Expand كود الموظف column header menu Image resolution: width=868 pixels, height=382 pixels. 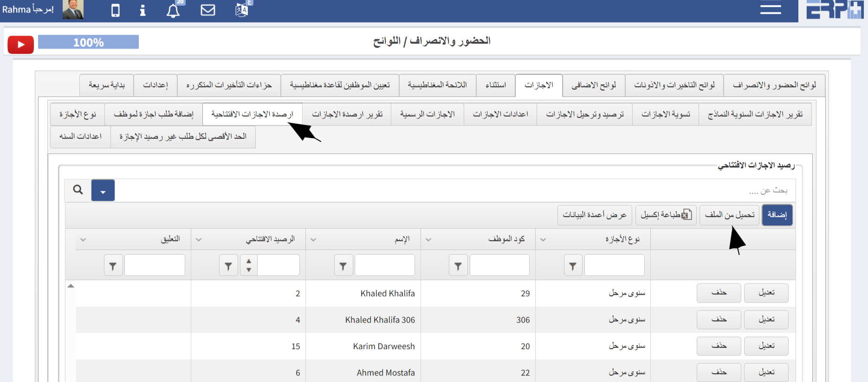point(428,240)
